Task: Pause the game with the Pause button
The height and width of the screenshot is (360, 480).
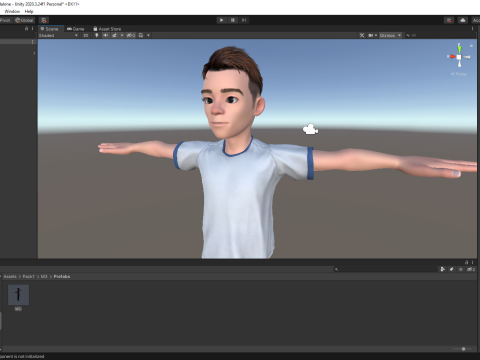Action: [233, 20]
